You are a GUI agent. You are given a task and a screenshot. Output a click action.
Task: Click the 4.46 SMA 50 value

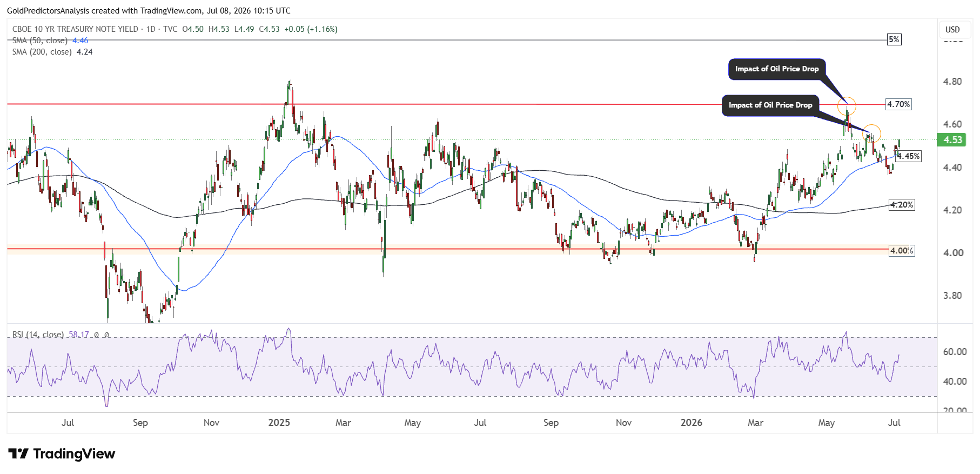(x=80, y=41)
